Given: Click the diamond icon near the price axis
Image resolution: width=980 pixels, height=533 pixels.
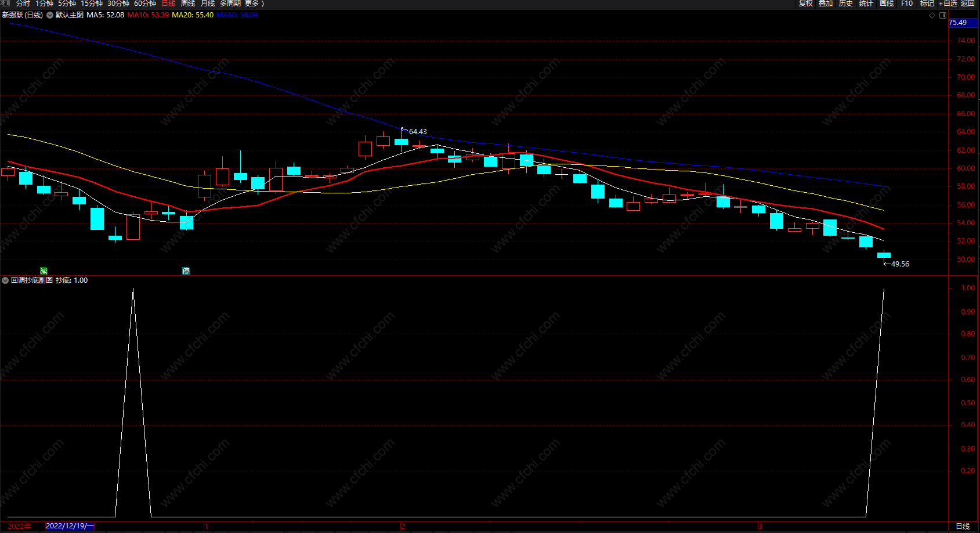Looking at the screenshot, I should click(x=932, y=15).
